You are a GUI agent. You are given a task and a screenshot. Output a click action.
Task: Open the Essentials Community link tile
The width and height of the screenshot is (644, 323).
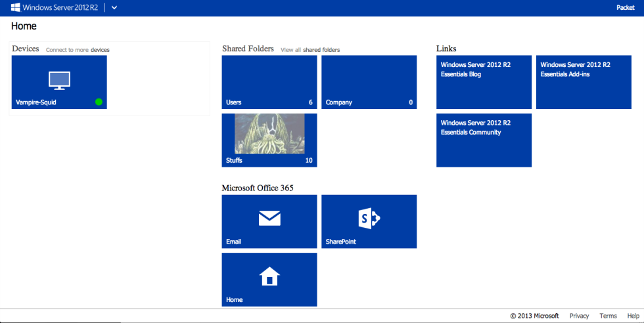484,140
